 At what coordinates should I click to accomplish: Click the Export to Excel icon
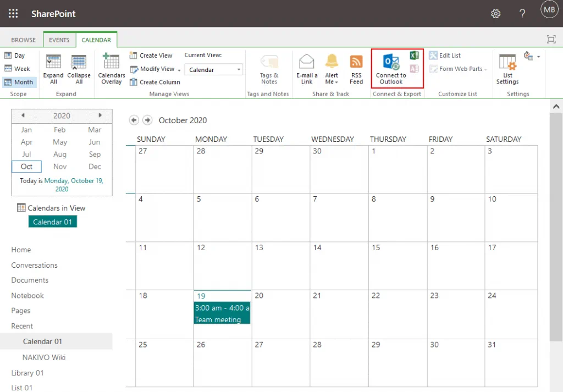(x=414, y=56)
